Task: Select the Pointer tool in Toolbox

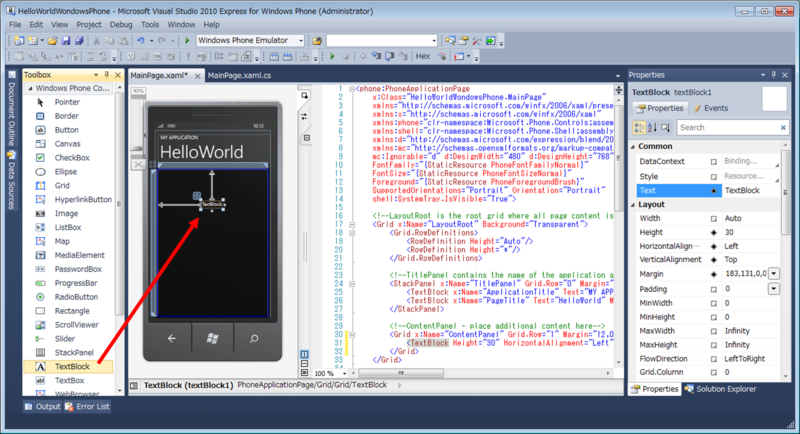Action: (x=69, y=102)
